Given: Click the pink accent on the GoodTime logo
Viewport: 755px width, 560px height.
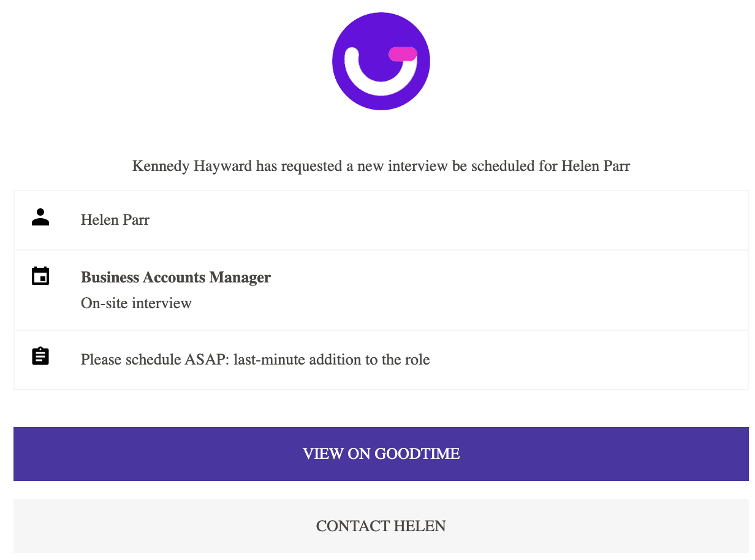Looking at the screenshot, I should coord(401,55).
